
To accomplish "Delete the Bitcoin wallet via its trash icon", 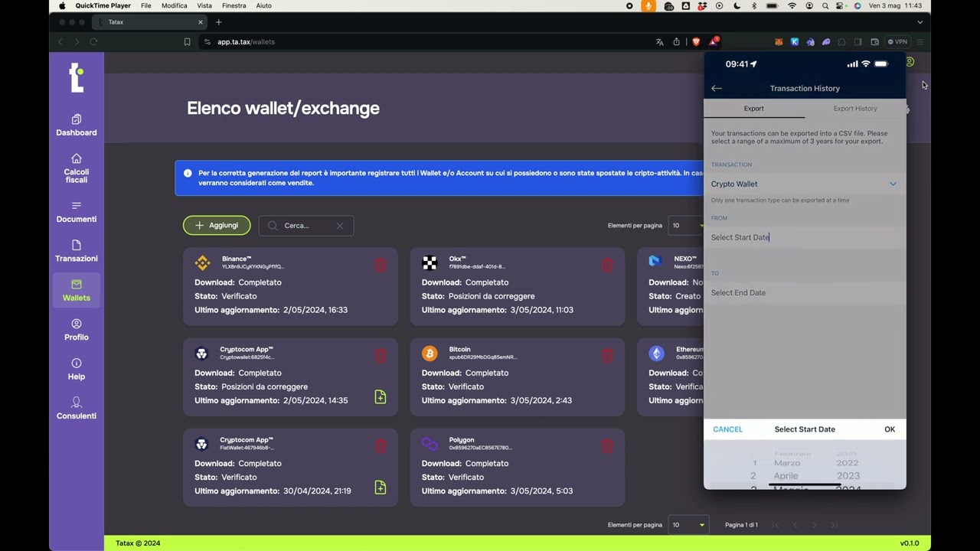I will click(x=607, y=355).
